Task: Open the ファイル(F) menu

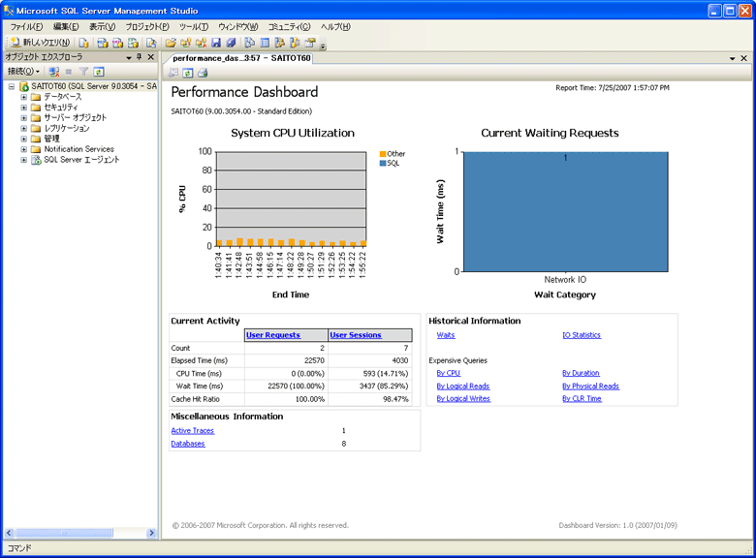Action: tap(26, 27)
